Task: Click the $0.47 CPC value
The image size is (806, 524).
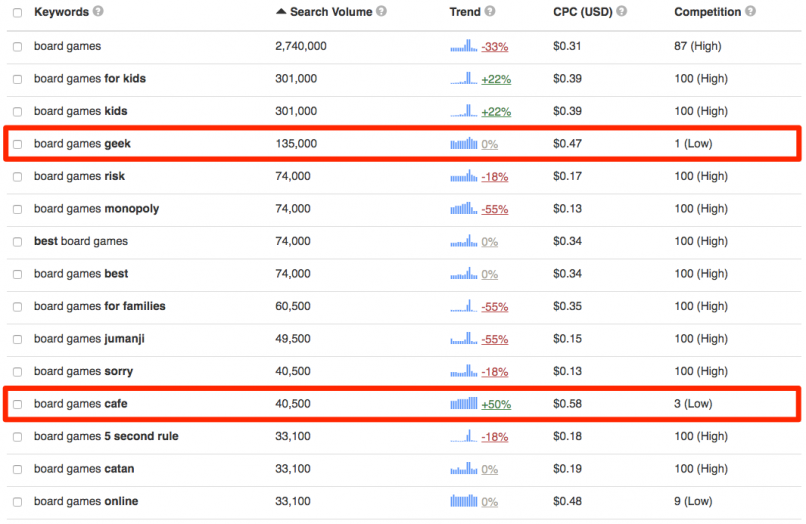Action: click(567, 143)
